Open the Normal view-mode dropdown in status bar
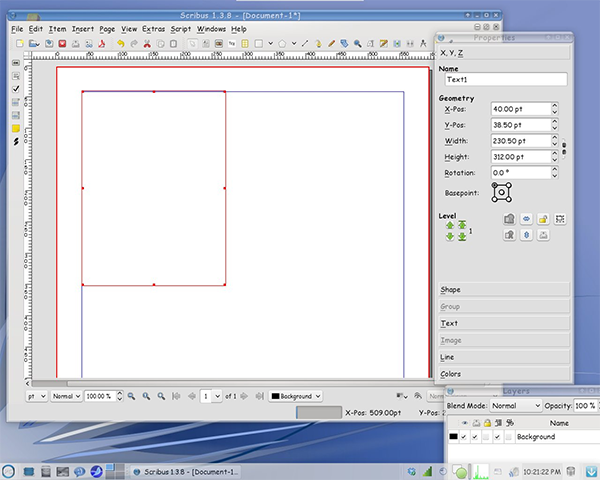 66,396
